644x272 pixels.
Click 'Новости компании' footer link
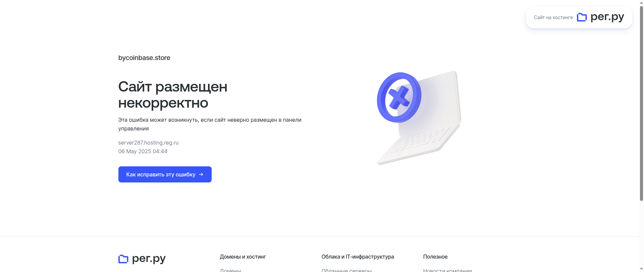tap(447, 270)
